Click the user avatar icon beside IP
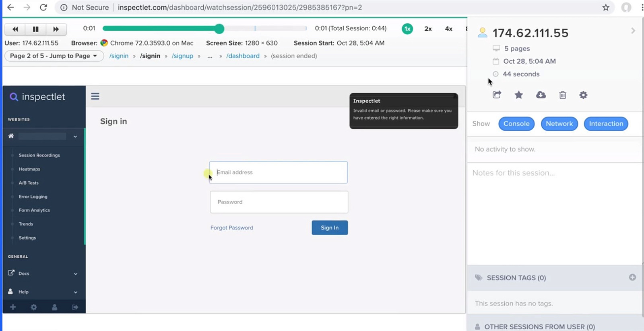This screenshot has height=331, width=644. tap(482, 33)
